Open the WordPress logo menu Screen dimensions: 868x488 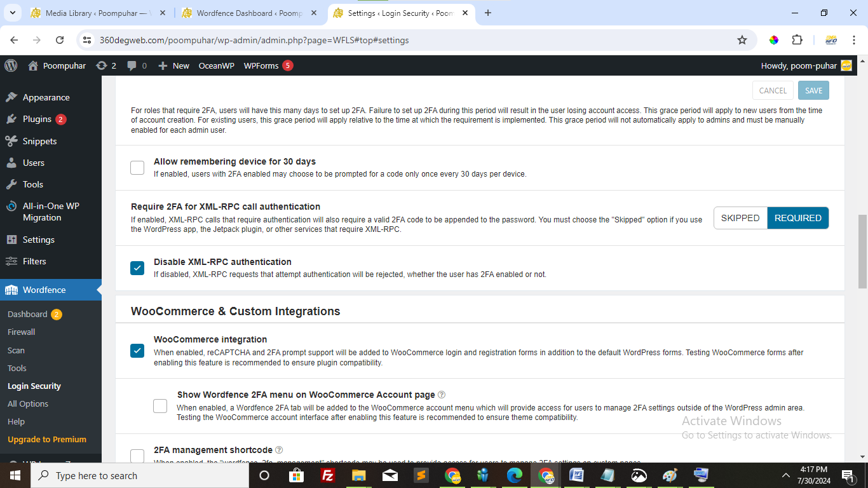coord(11,65)
